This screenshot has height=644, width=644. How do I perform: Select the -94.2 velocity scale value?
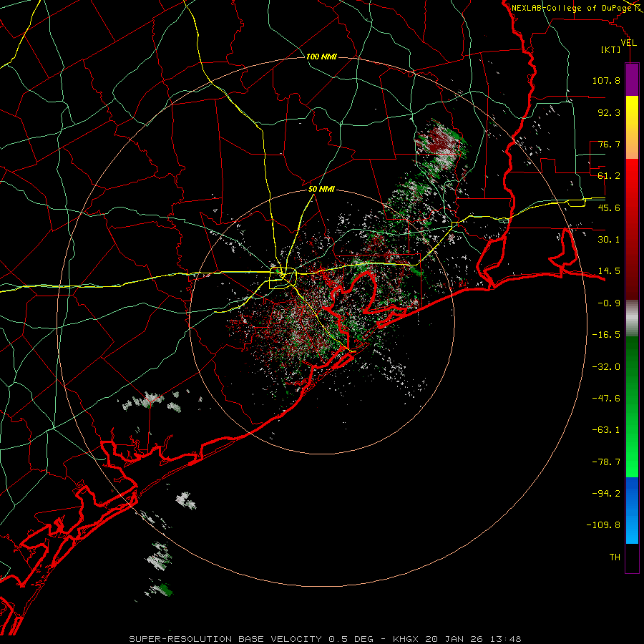pyautogui.click(x=606, y=494)
